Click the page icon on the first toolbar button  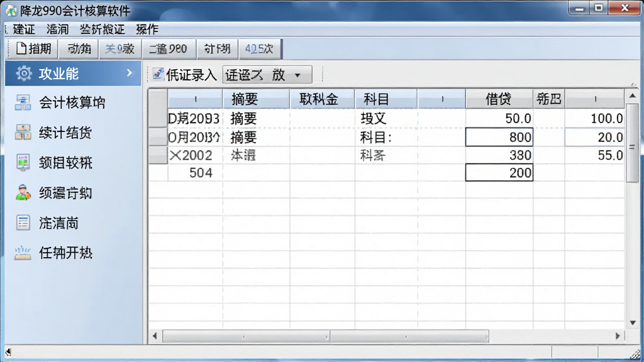[x=21, y=48]
